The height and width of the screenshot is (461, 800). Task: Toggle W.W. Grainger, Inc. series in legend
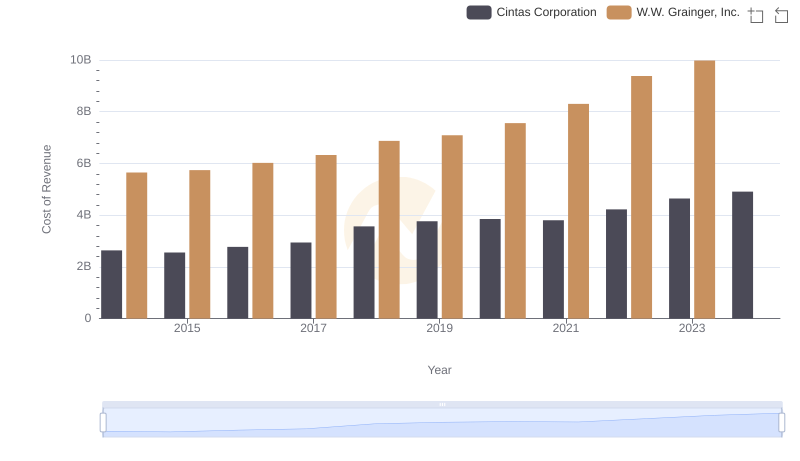coord(673,12)
